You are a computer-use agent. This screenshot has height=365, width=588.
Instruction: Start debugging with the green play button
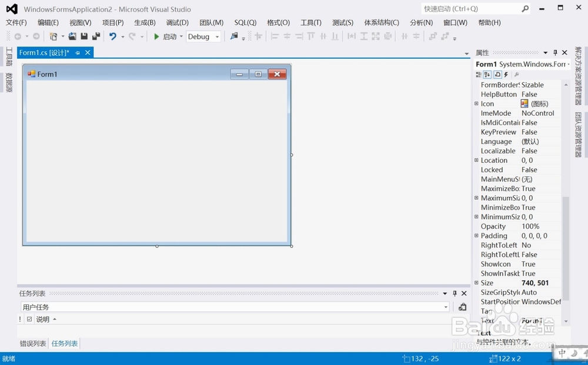click(x=156, y=36)
